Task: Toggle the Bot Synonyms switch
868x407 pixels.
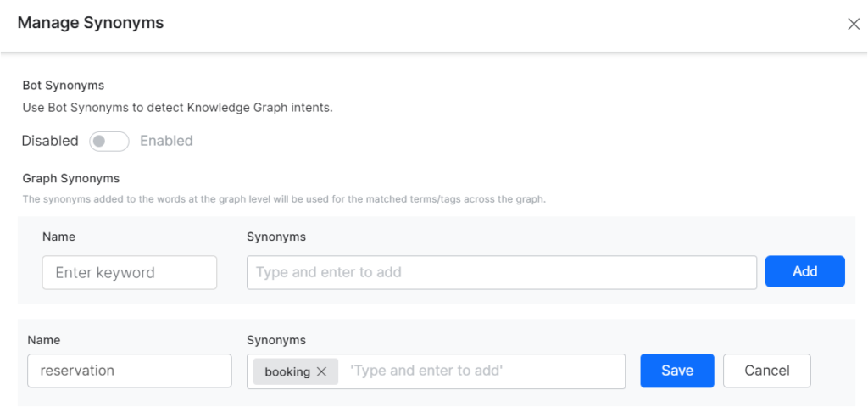Action: pyautogui.click(x=109, y=142)
